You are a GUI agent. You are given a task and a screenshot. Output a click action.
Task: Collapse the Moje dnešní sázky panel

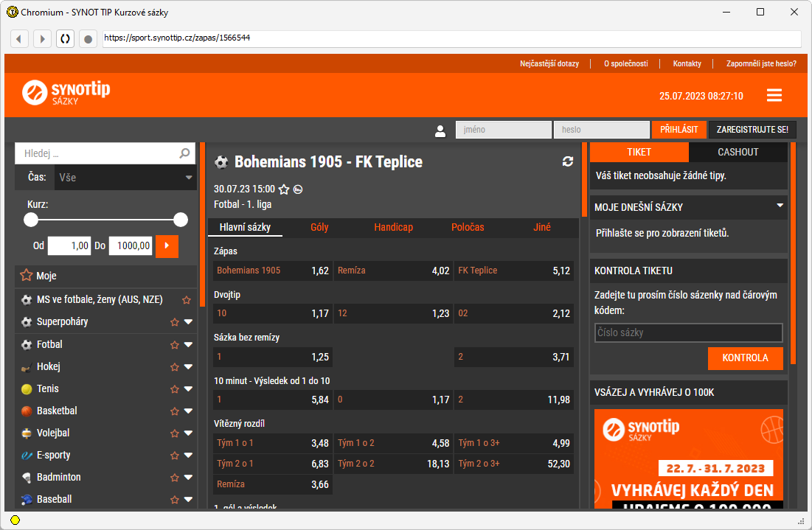(780, 206)
